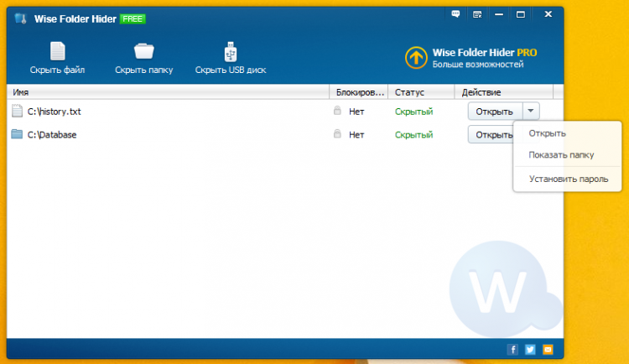Click the Facebook icon in the footer
Screen dimensions: 629x364
tap(512, 349)
